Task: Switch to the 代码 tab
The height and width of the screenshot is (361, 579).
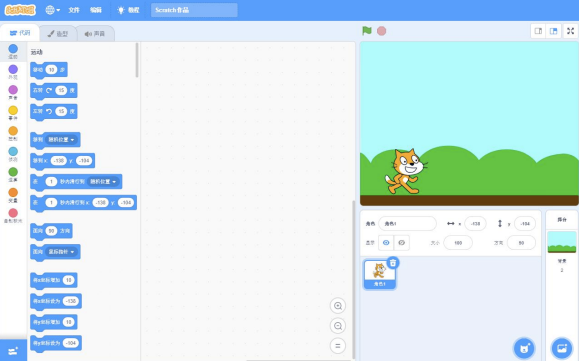Action: pos(20,33)
